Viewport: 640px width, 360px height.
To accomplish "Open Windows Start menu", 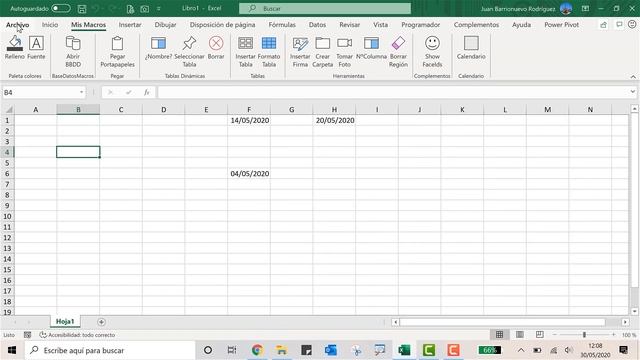I will point(12,350).
